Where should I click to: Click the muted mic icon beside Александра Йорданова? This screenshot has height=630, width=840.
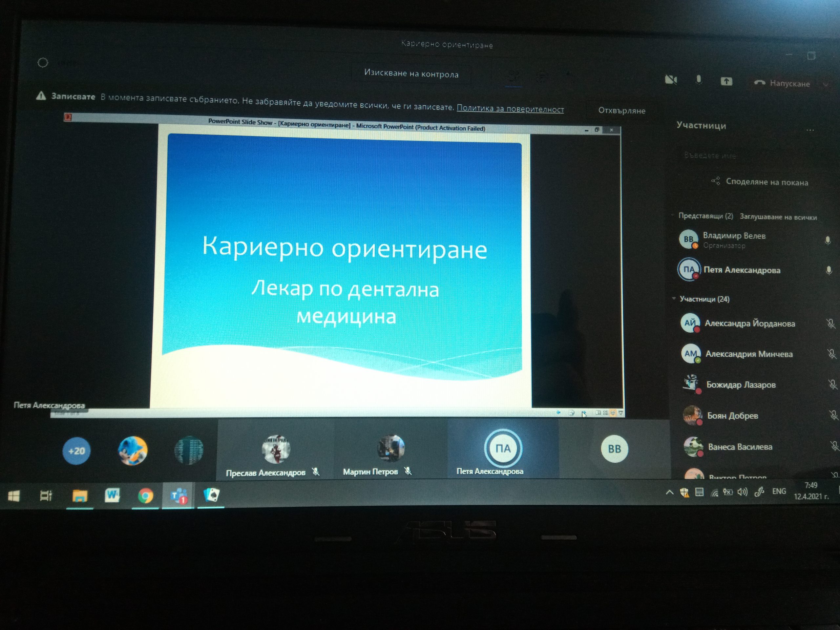coord(830,324)
